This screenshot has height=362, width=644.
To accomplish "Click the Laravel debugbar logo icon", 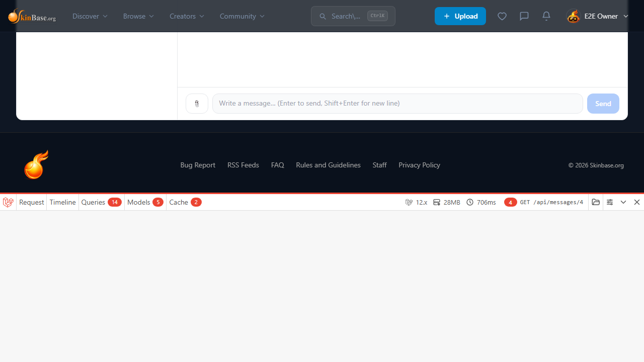I will [x=8, y=202].
